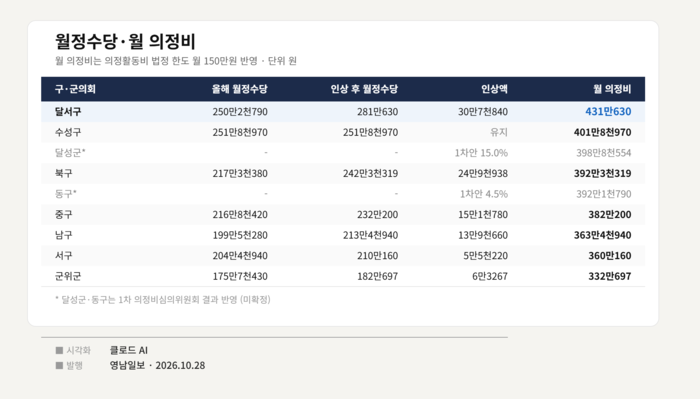Select the 동구* row label
The image size is (700, 399).
[x=66, y=194]
